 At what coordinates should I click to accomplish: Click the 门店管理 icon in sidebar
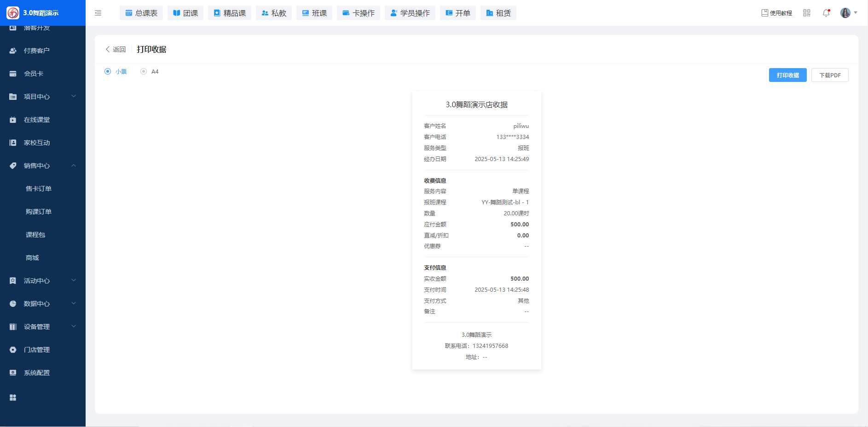click(13, 350)
